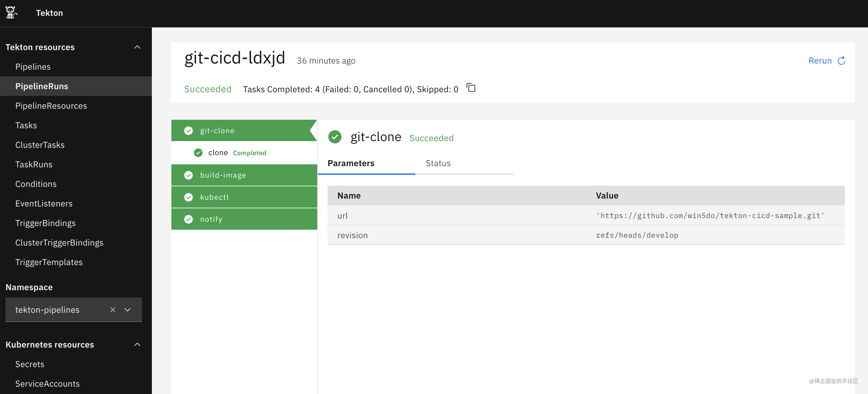868x394 pixels.
Task: Collapse the Kubernetes resources section
Action: pyautogui.click(x=137, y=345)
